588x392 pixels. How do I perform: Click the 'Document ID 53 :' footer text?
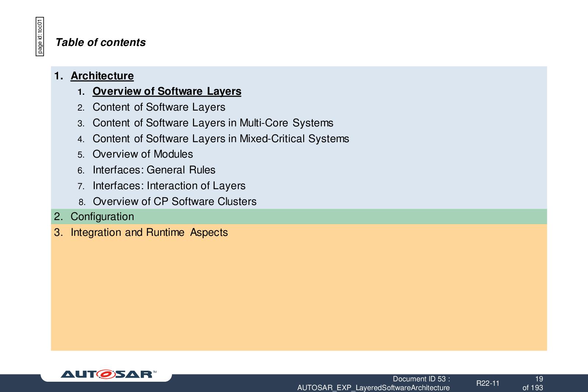click(421, 379)
